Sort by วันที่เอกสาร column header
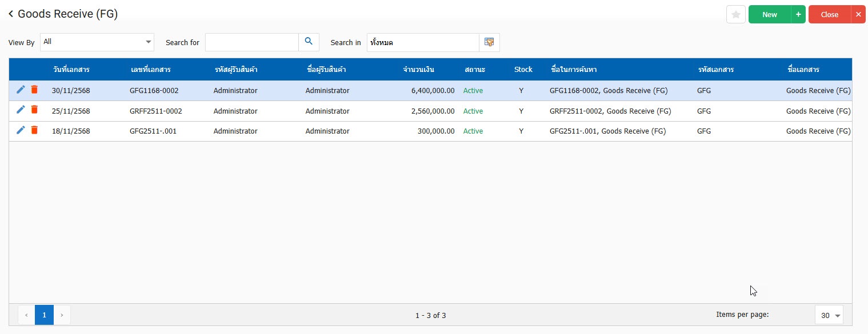Viewport: 868px width, 334px height. [71, 70]
